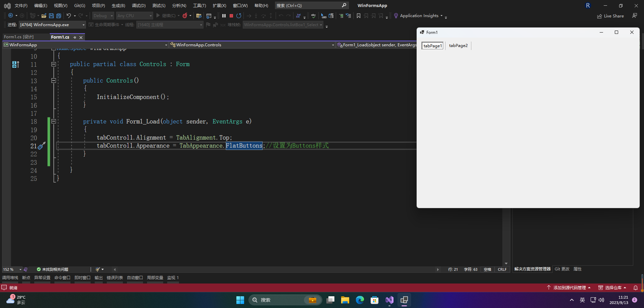Switch to the 输出 tab

pos(99,278)
